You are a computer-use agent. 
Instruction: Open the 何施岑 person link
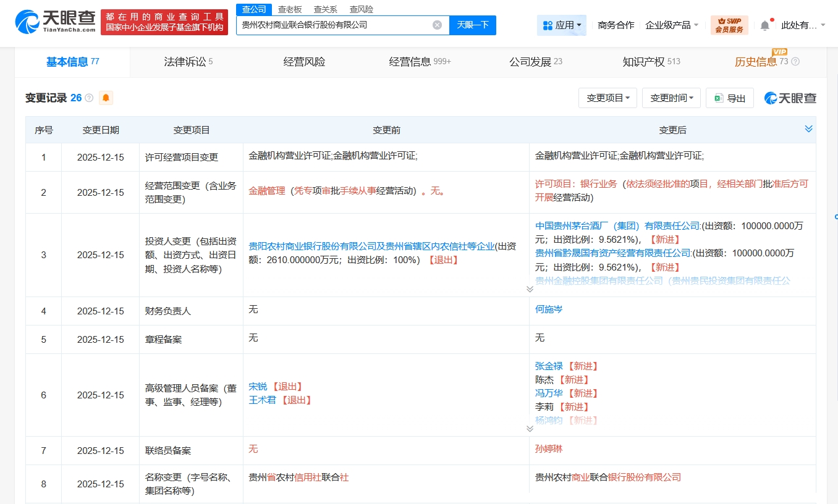coord(549,309)
